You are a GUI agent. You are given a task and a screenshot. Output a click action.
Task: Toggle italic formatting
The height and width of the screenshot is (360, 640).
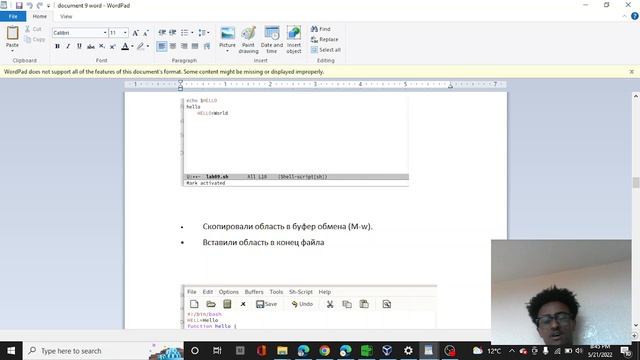click(68, 46)
